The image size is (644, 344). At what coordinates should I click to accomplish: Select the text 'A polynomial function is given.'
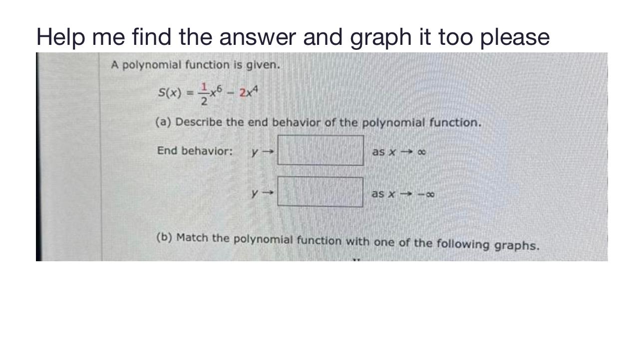tap(195, 64)
